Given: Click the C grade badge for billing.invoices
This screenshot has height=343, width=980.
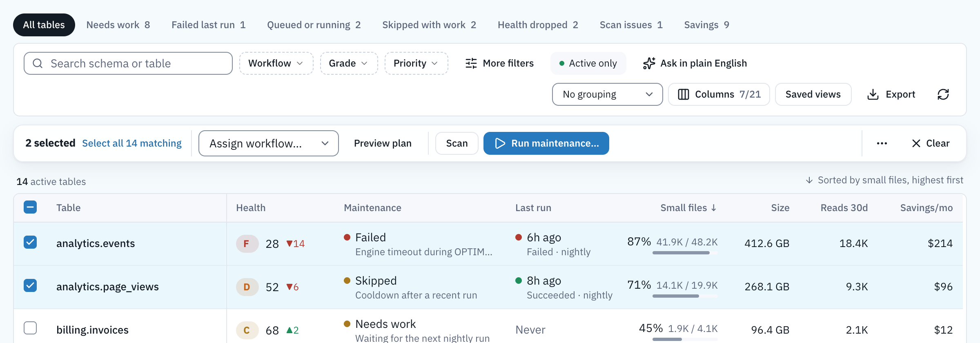Looking at the screenshot, I should [247, 330].
